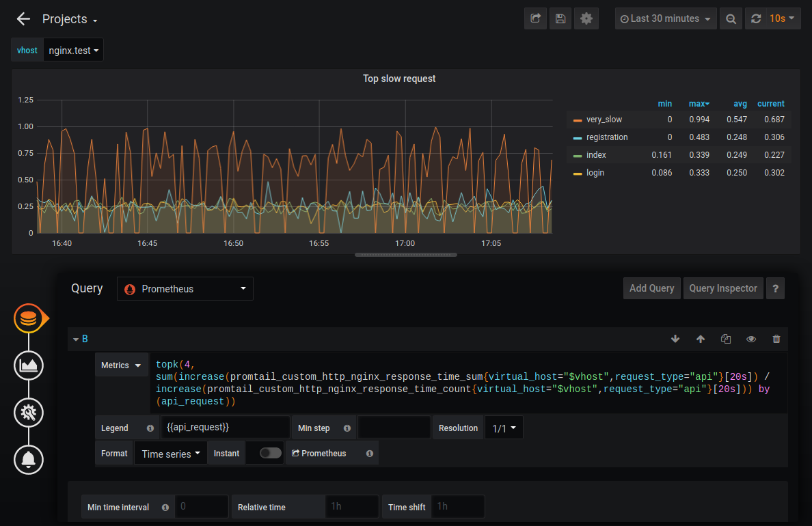Open the Projects dashboard menu
812x526 pixels.
click(70, 19)
